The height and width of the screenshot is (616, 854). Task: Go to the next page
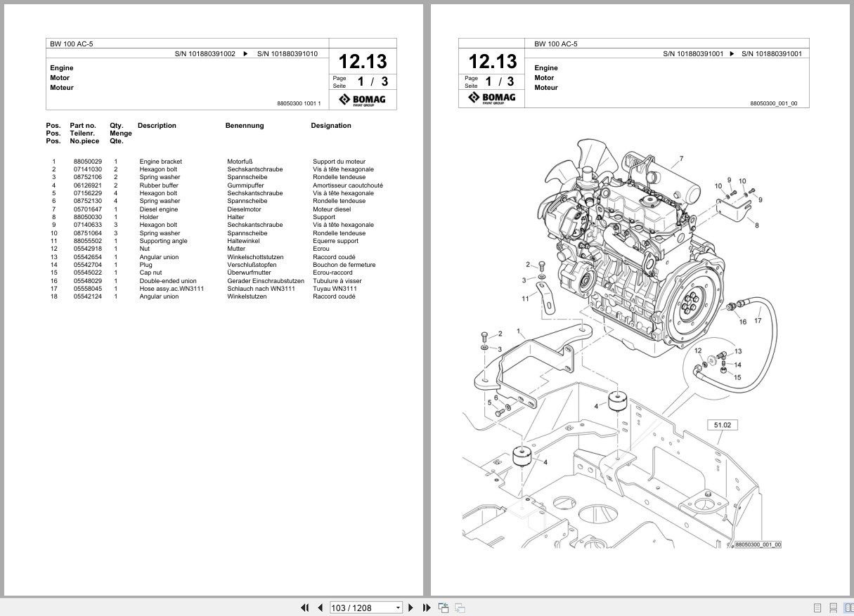411,608
